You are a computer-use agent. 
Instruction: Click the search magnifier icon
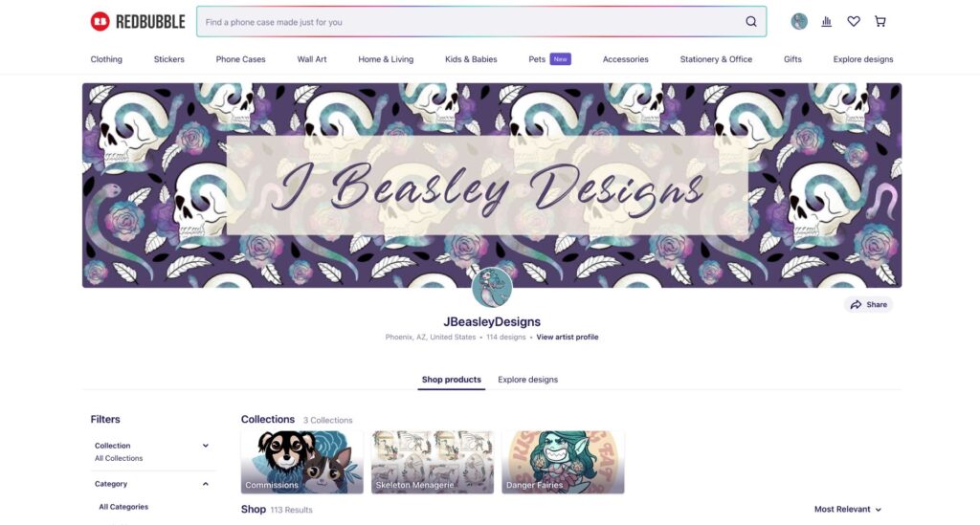750,22
